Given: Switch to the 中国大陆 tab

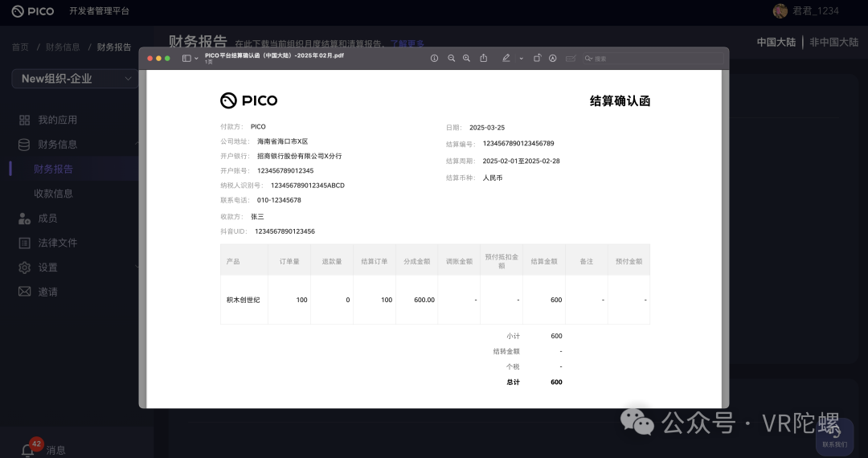Looking at the screenshot, I should click(776, 42).
